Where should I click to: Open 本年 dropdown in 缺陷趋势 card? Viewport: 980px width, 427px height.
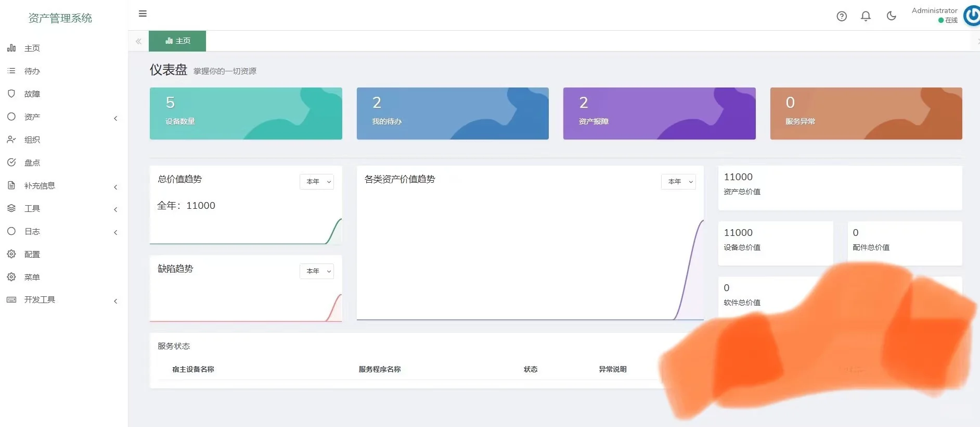click(x=317, y=271)
